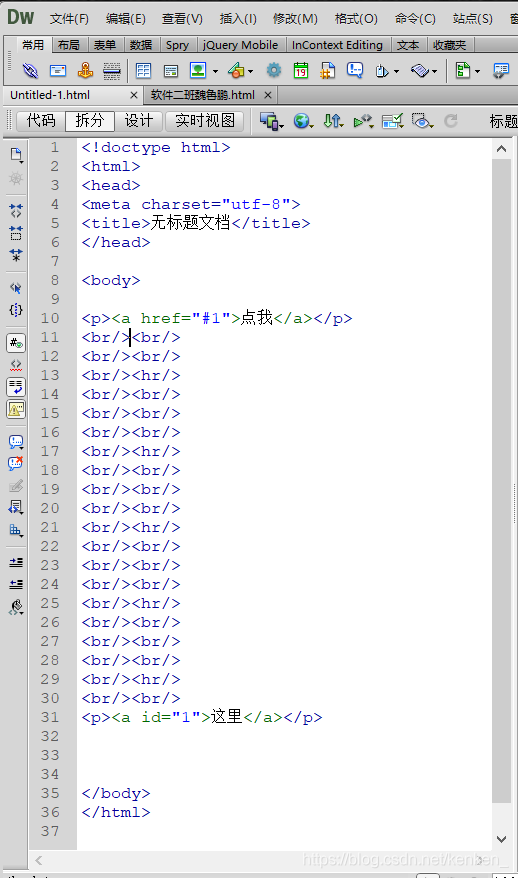Click the code line containing 'id="1"'

coord(202,717)
